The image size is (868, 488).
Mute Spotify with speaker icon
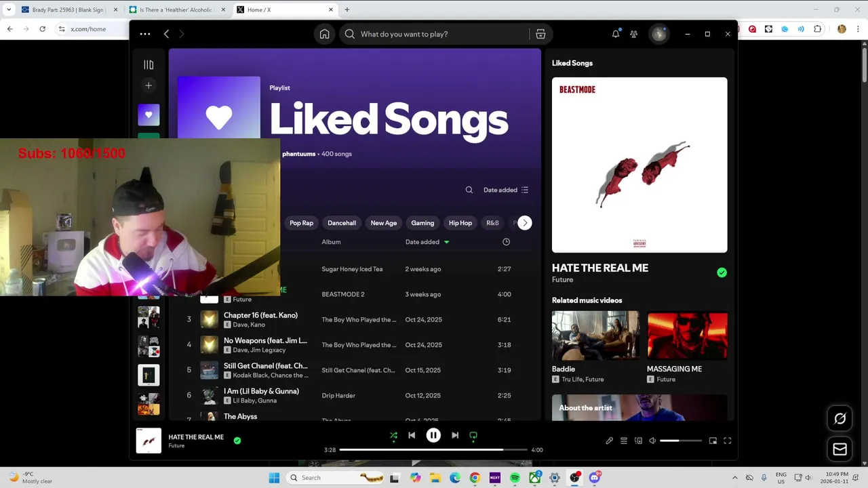652,441
